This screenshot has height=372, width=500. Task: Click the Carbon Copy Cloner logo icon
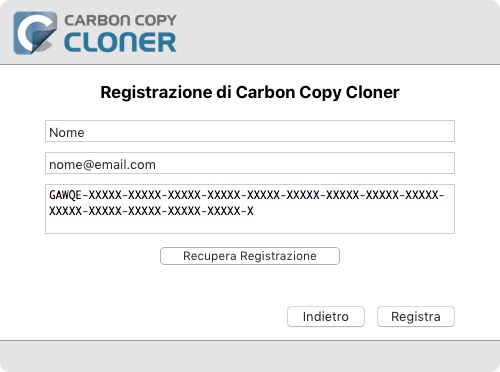[x=35, y=33]
